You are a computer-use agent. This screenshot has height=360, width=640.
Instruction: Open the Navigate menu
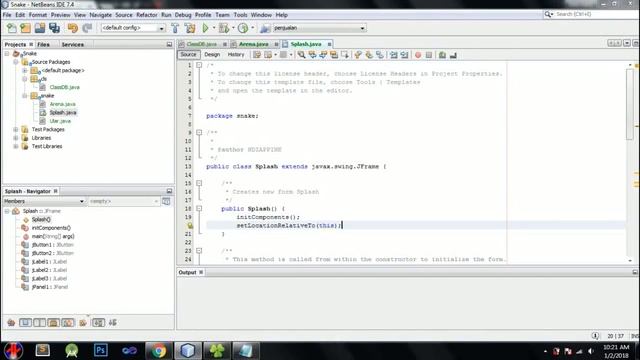pyautogui.click(x=100, y=15)
